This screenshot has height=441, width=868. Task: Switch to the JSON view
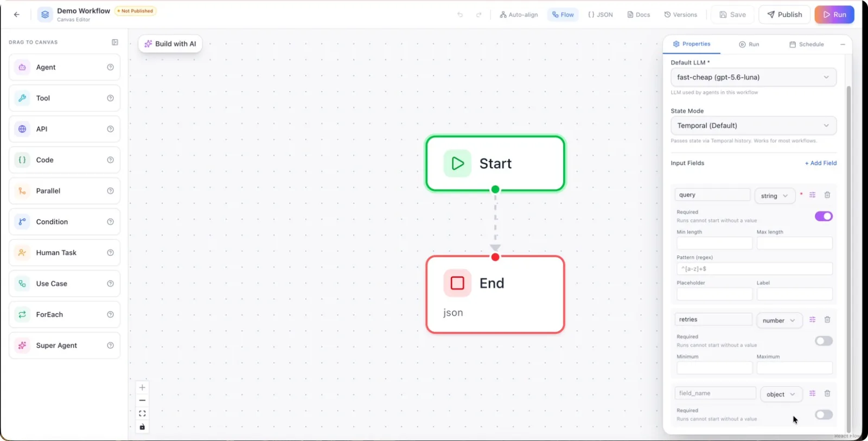point(601,15)
